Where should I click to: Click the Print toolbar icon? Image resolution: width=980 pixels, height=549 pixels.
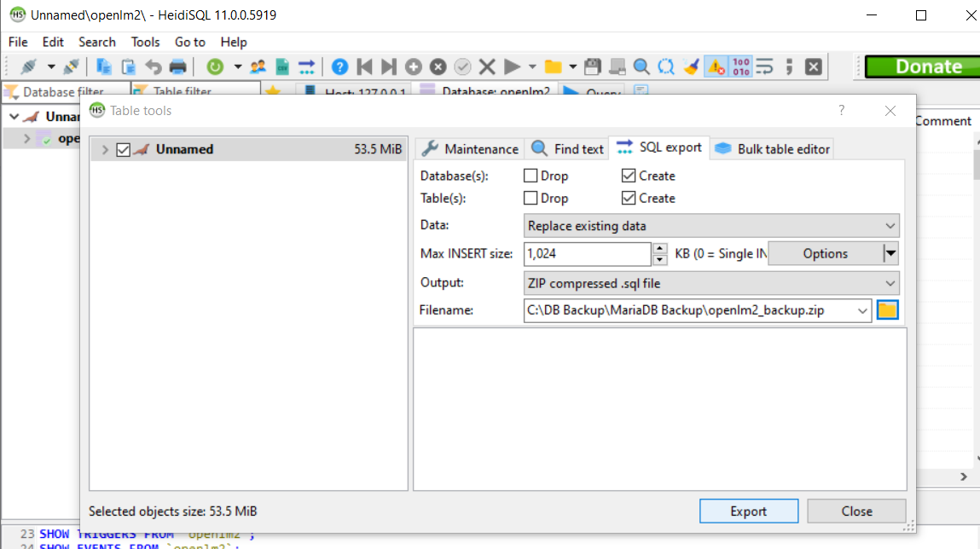[x=177, y=66]
